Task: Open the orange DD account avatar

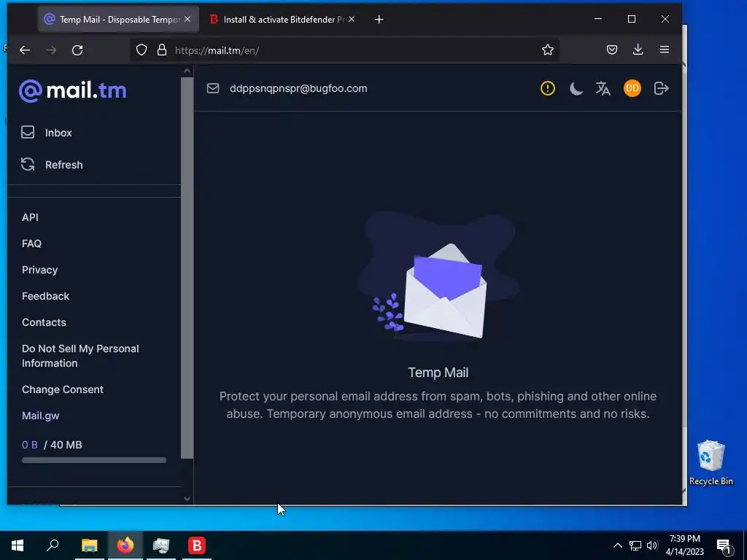Action: [x=632, y=88]
